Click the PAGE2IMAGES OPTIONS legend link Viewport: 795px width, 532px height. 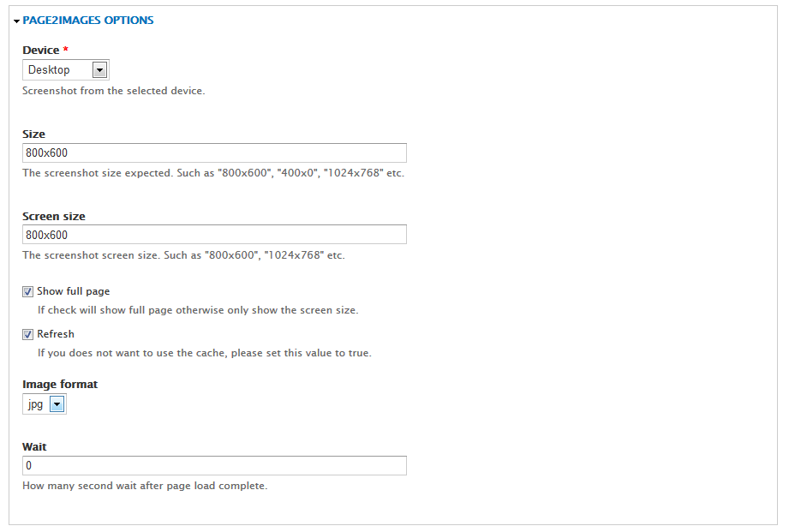point(88,20)
